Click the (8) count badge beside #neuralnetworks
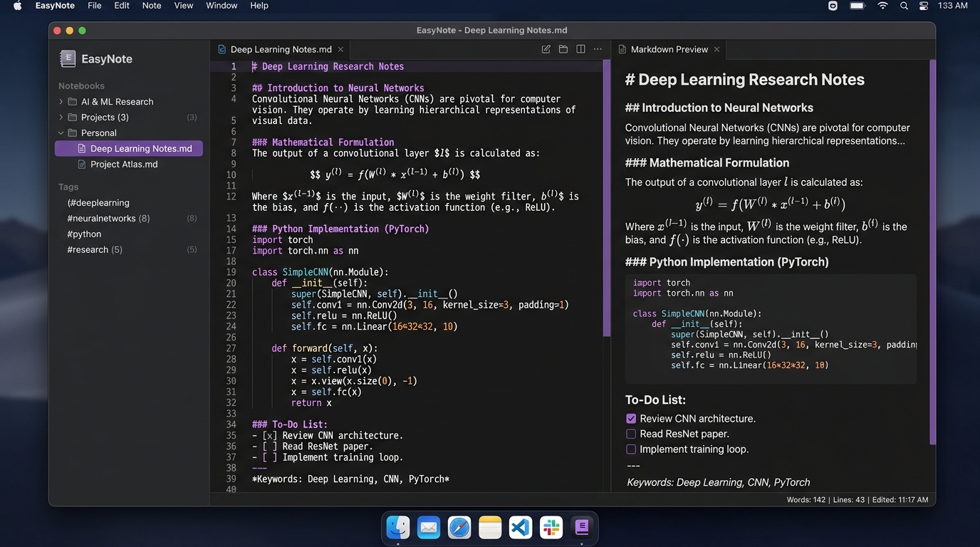980x547 pixels. pyautogui.click(x=192, y=219)
